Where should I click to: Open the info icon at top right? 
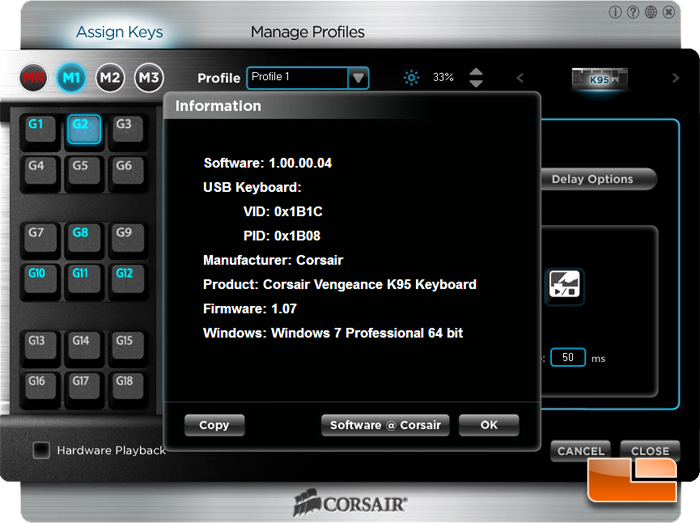(x=615, y=12)
